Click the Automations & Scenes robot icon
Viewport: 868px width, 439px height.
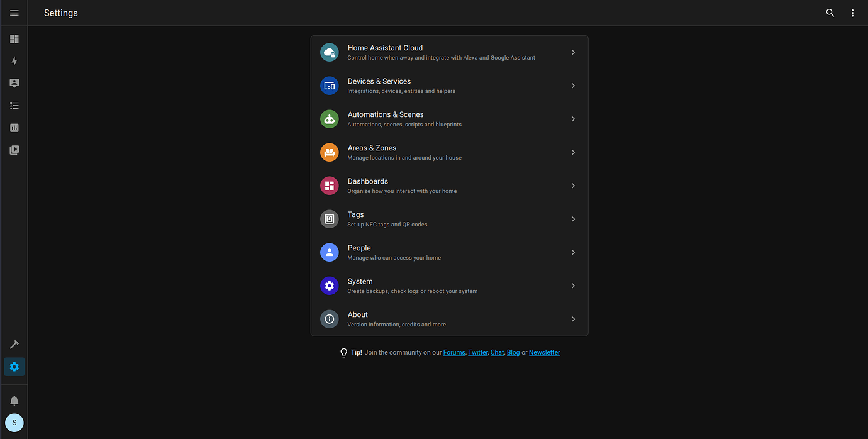coord(330,119)
